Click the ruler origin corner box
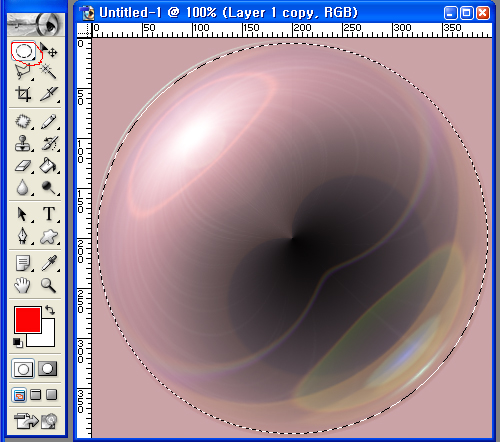Screen dimensions: 500x442 (84, 30)
